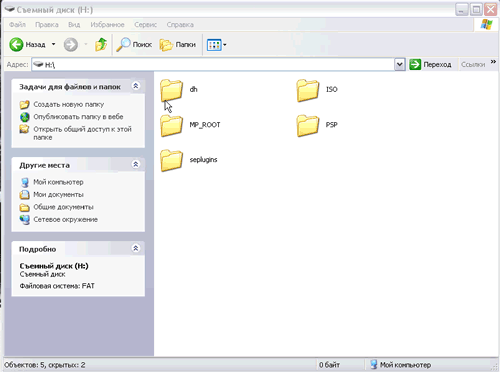Click the Forward arrow button
The width and height of the screenshot is (500, 372).
click(71, 44)
